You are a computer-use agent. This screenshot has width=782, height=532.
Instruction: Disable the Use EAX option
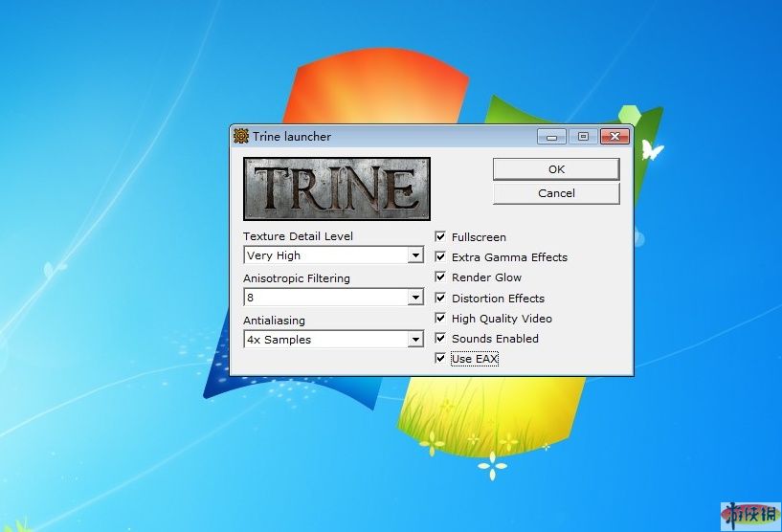[x=440, y=359]
